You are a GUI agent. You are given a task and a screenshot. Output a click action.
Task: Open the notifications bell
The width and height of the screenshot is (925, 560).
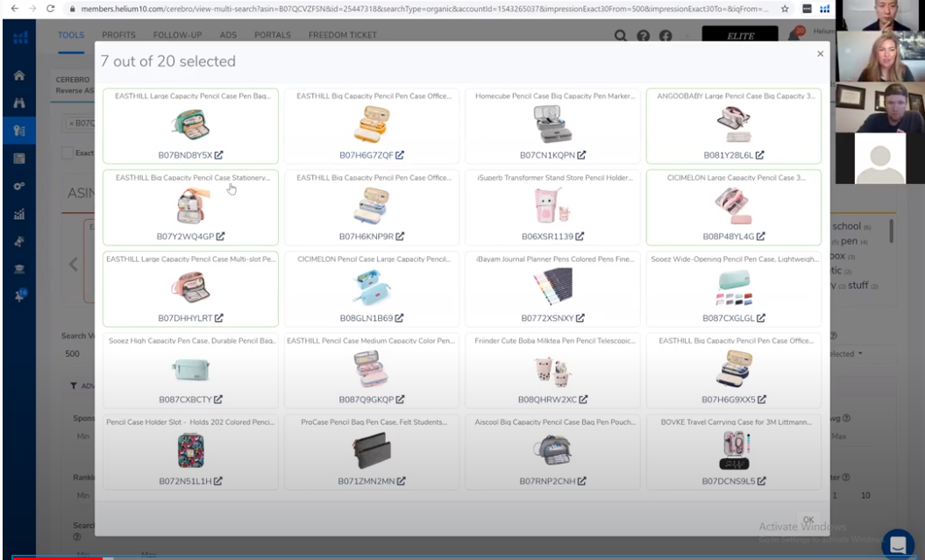tap(794, 34)
